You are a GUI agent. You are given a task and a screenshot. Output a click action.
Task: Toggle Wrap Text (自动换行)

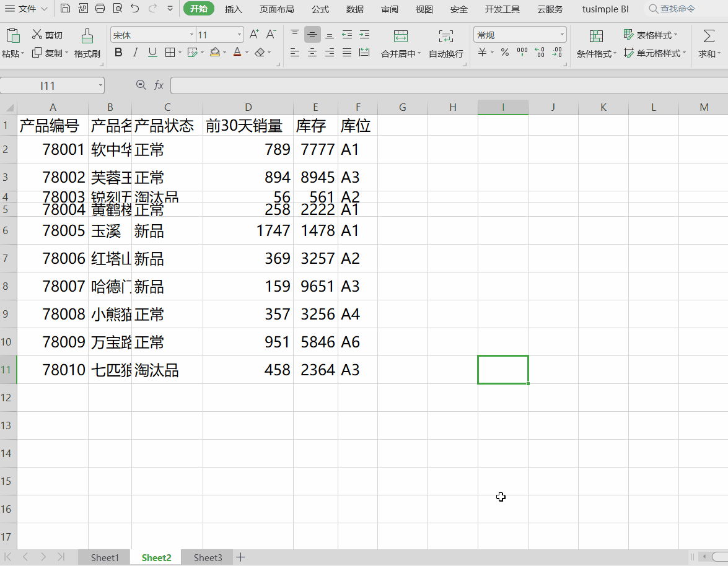445,44
